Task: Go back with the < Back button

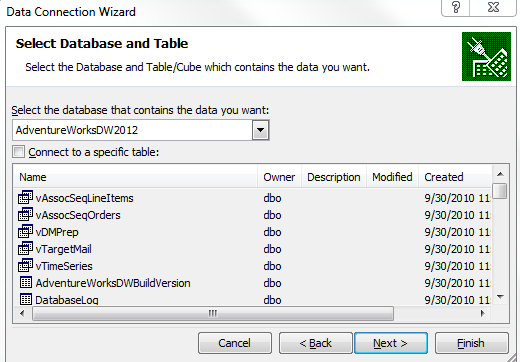Action: point(316,343)
